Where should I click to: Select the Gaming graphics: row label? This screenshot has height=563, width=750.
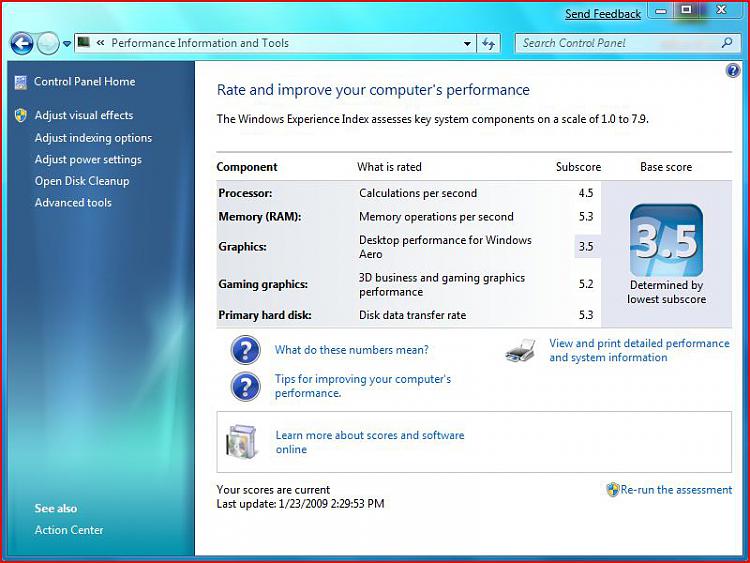[263, 284]
